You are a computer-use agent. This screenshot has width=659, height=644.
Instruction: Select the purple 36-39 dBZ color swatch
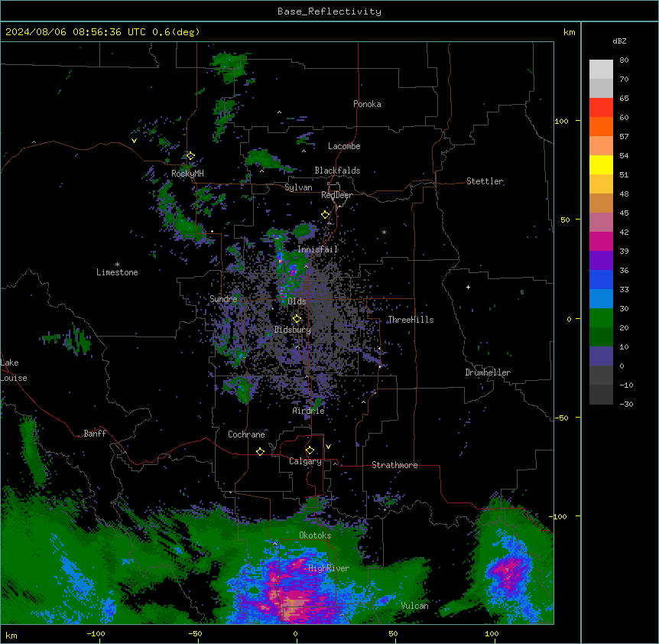click(601, 261)
